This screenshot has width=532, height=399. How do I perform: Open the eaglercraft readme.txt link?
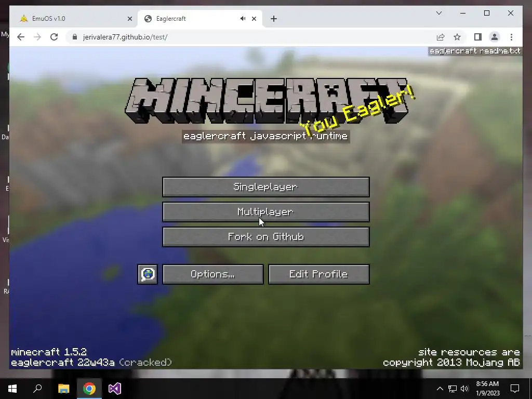coord(475,51)
